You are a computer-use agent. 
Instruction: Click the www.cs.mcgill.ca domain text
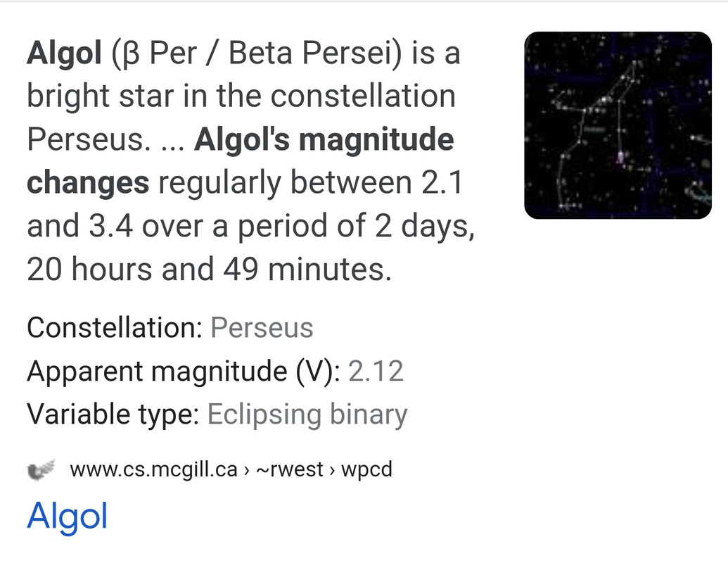tap(153, 469)
